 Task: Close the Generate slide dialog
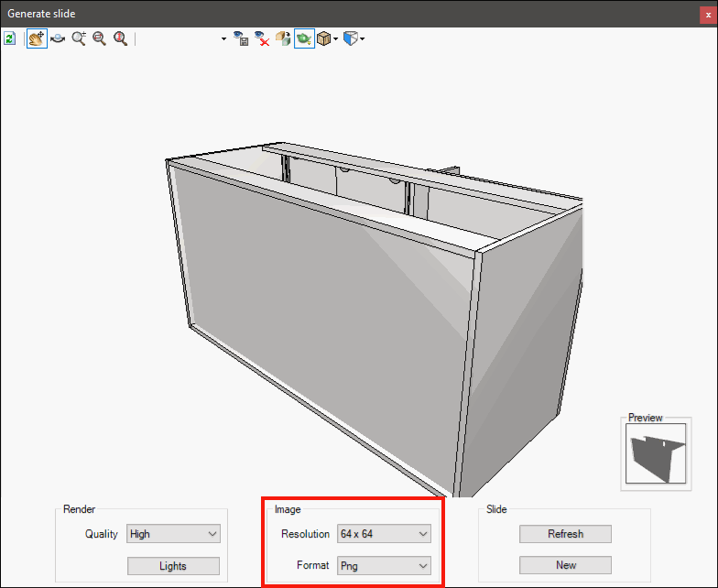(708, 15)
